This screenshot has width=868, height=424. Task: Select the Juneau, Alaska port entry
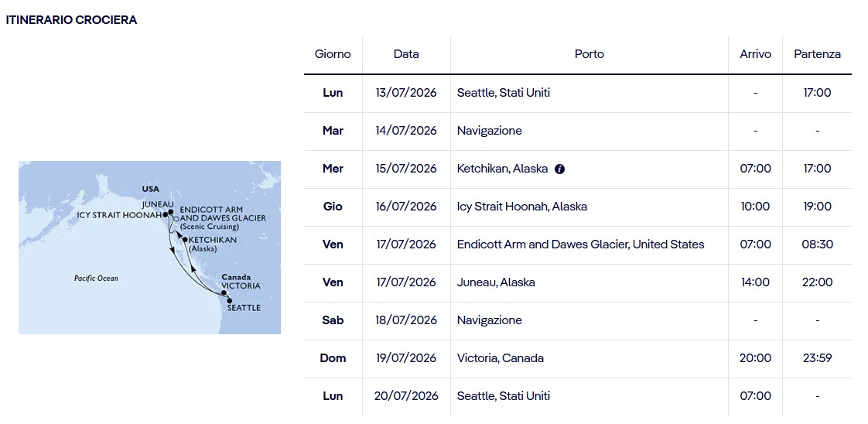[x=496, y=282]
